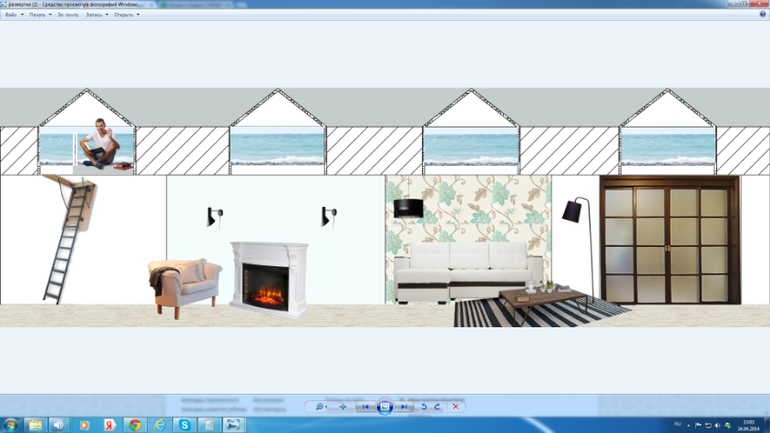Click the Эл. почта menu item

click(68, 15)
